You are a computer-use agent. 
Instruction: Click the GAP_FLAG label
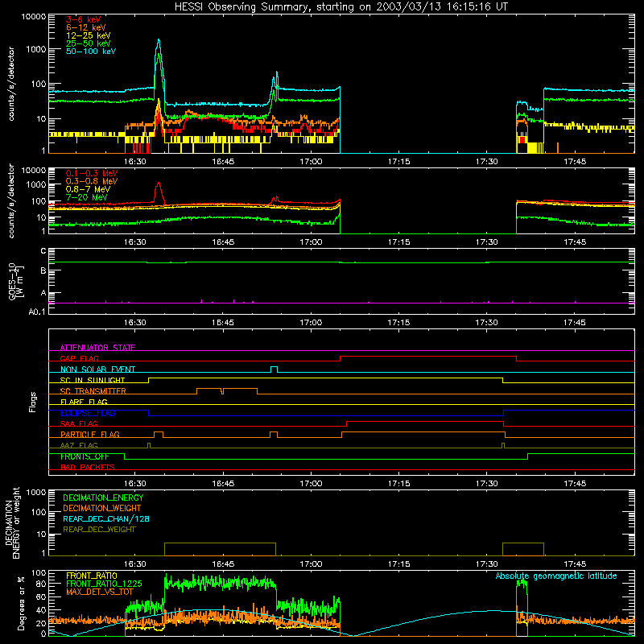79,358
